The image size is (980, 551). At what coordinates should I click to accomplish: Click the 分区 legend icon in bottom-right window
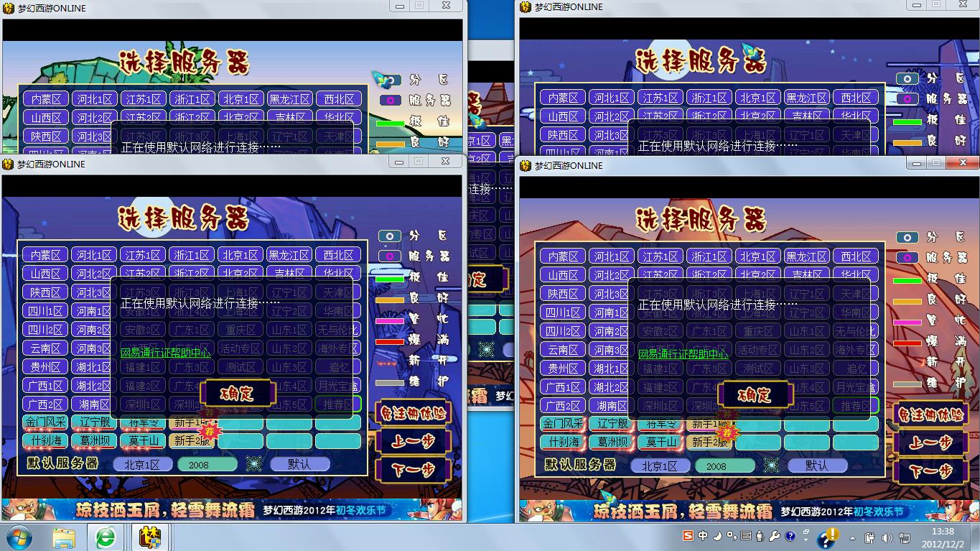(x=907, y=237)
